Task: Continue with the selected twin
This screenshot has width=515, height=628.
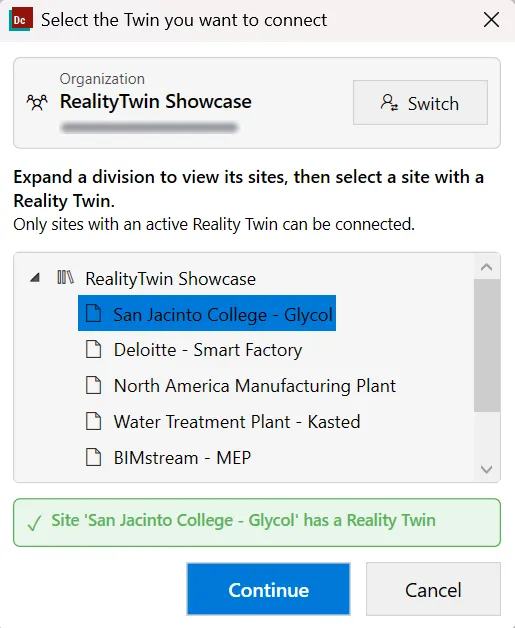Action: pyautogui.click(x=268, y=589)
